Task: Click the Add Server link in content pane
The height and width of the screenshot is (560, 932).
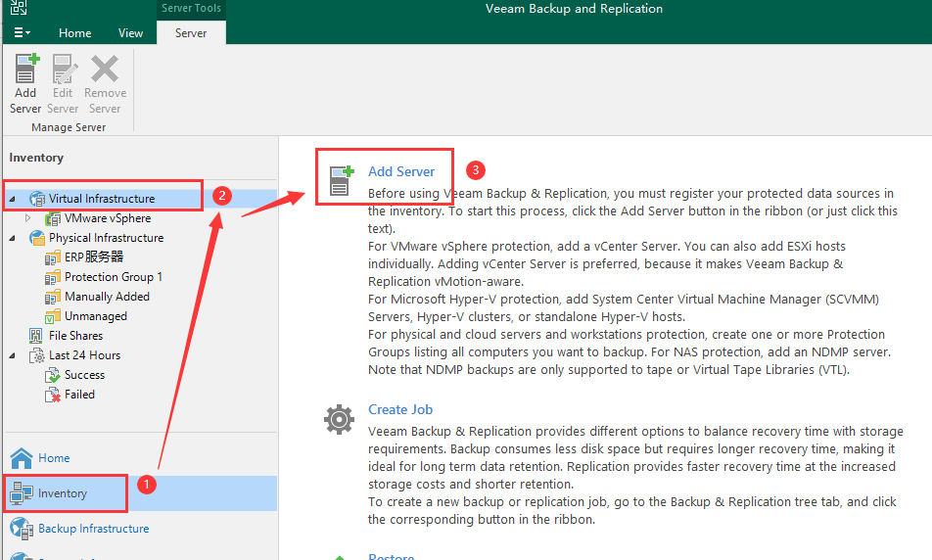Action: [401, 171]
